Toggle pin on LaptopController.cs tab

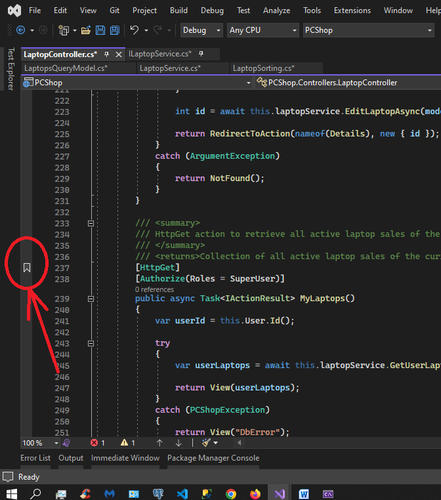pyautogui.click(x=107, y=54)
